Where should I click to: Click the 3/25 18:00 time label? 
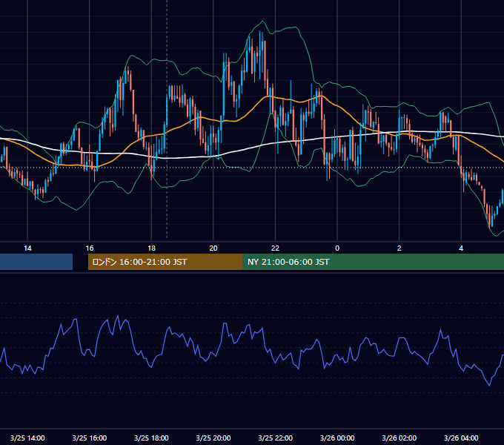151,438
